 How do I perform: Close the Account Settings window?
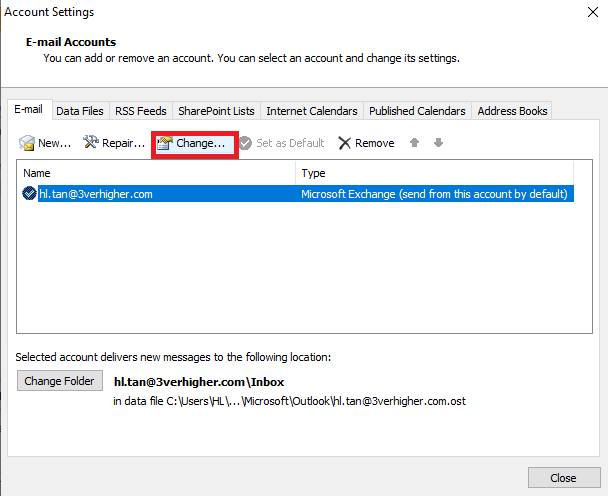tap(592, 12)
